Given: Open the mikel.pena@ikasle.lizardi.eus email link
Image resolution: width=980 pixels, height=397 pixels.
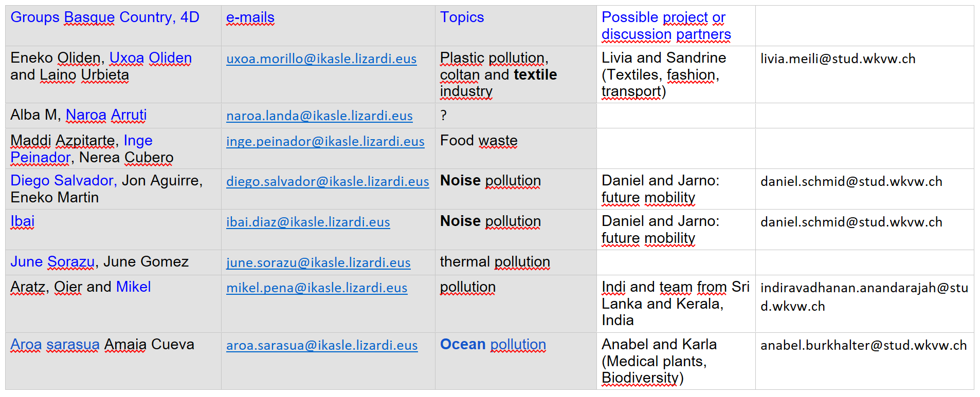Looking at the screenshot, I should 316,288.
